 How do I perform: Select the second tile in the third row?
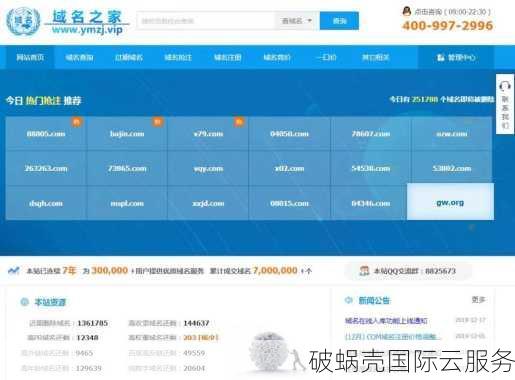coord(127,203)
